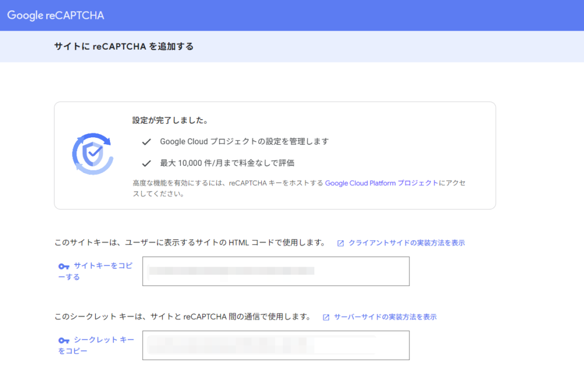Copy the site key with サイトキーをコピーする
584x392 pixels.
click(95, 271)
